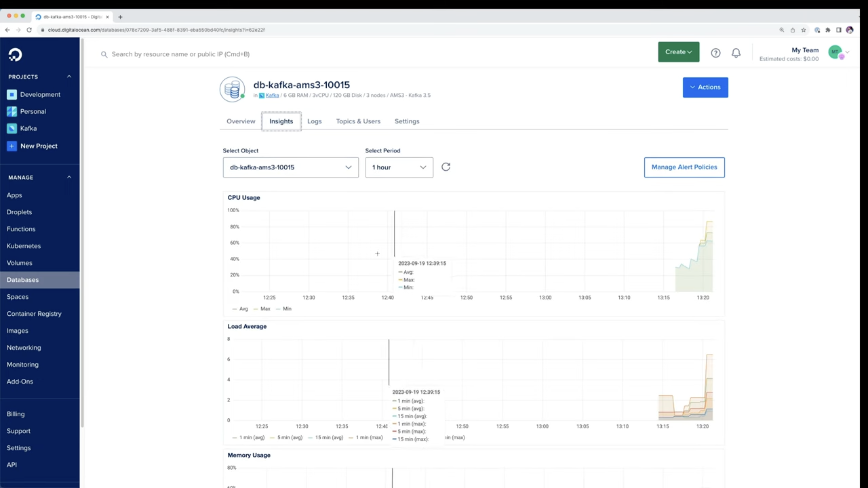Collapse the Projects section chevron
Viewport: 868px width, 488px height.
69,77
